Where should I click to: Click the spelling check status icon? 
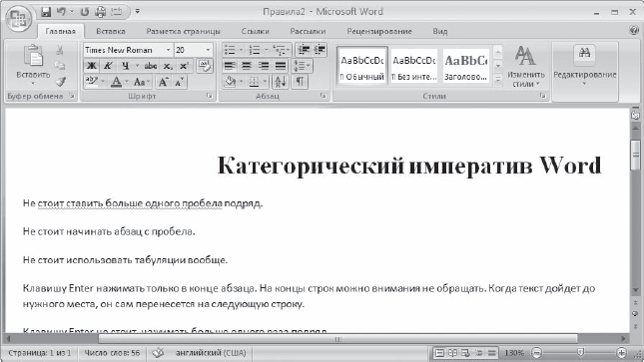(158, 353)
